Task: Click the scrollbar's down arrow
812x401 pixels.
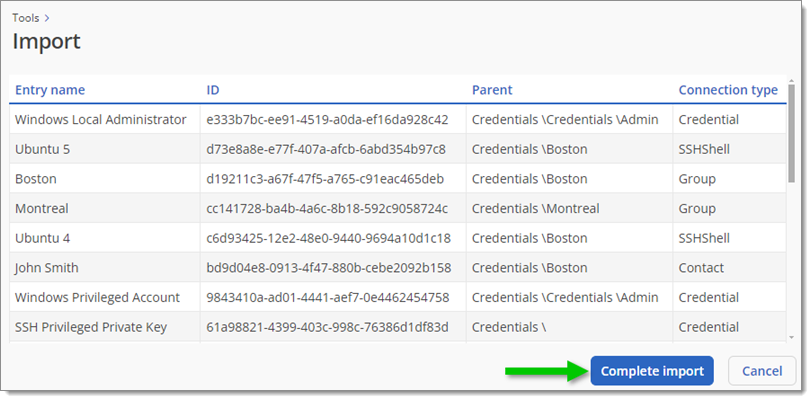Action: (791, 337)
